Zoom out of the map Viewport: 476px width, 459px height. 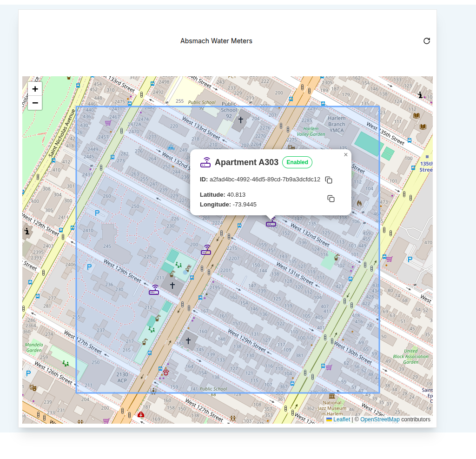[x=35, y=103]
